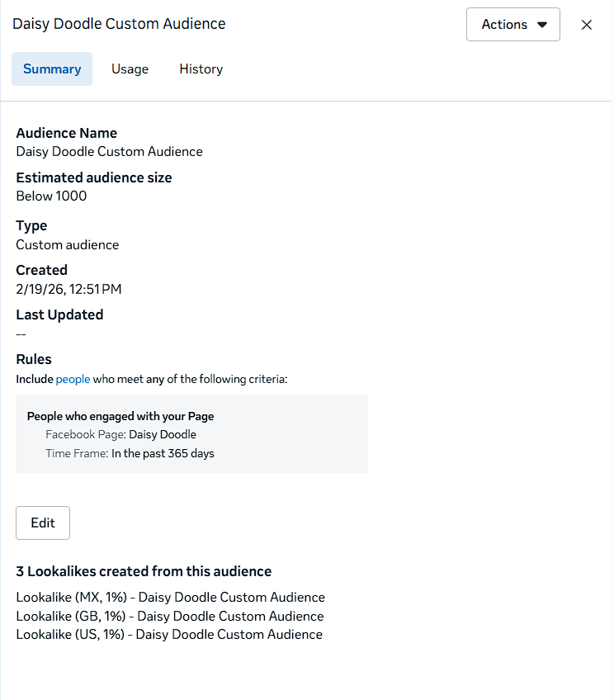Image resolution: width=614 pixels, height=700 pixels.
Task: Click the 'people' link in Rules
Action: point(73,380)
